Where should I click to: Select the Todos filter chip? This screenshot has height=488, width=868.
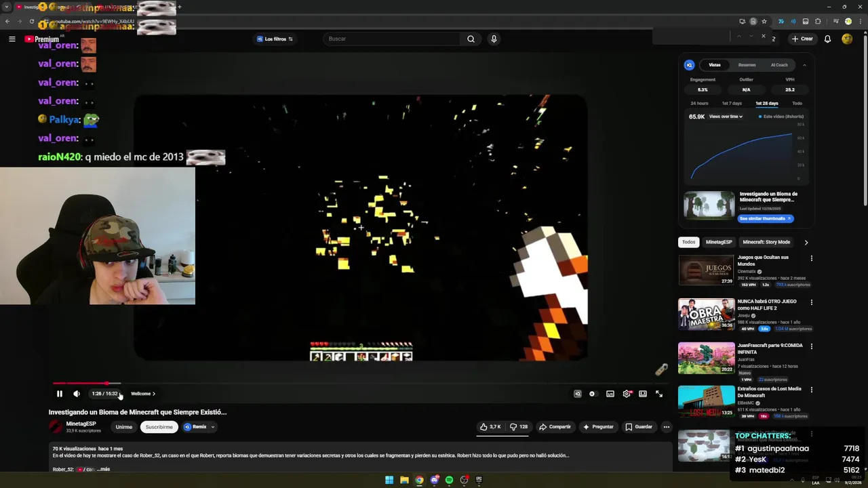pyautogui.click(x=688, y=242)
